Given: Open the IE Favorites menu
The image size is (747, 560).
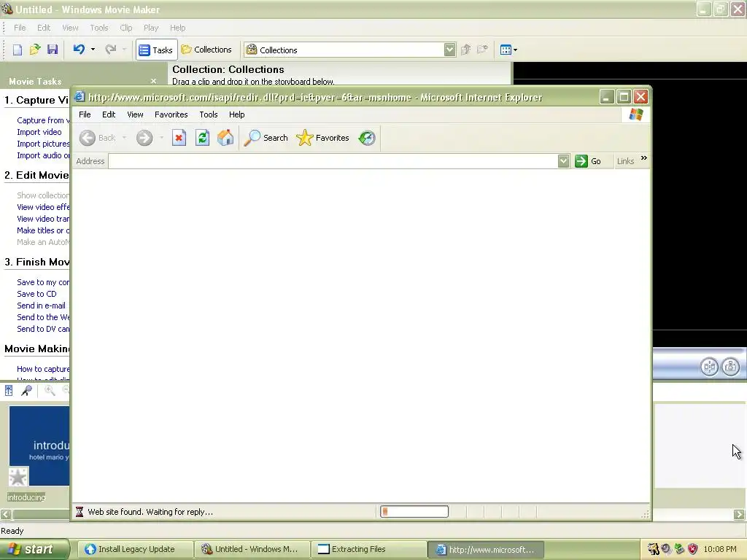Looking at the screenshot, I should coord(171,114).
